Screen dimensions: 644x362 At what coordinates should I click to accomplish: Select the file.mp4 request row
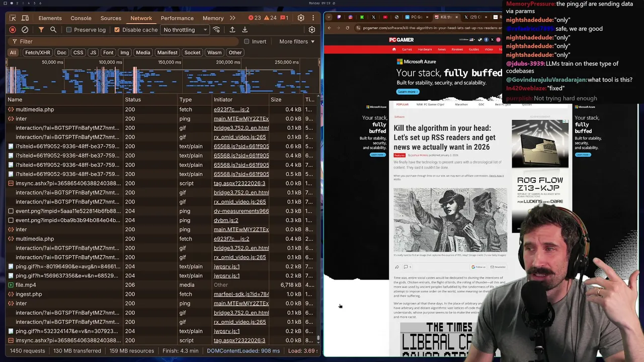click(x=161, y=285)
